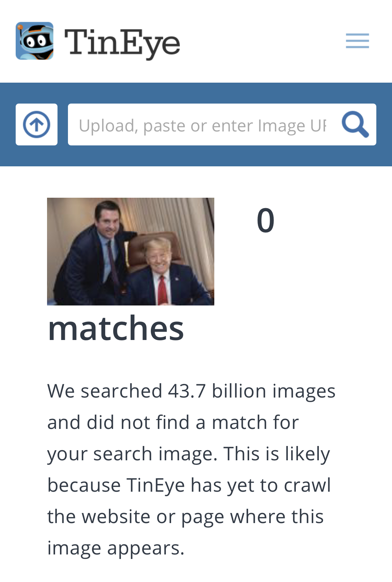Open the hamburger navigation menu

pyautogui.click(x=358, y=41)
